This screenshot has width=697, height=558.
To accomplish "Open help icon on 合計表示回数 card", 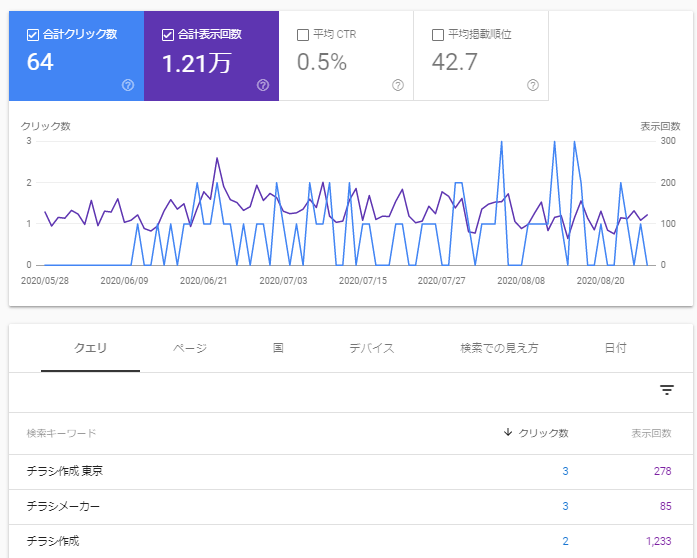I will pos(263,85).
